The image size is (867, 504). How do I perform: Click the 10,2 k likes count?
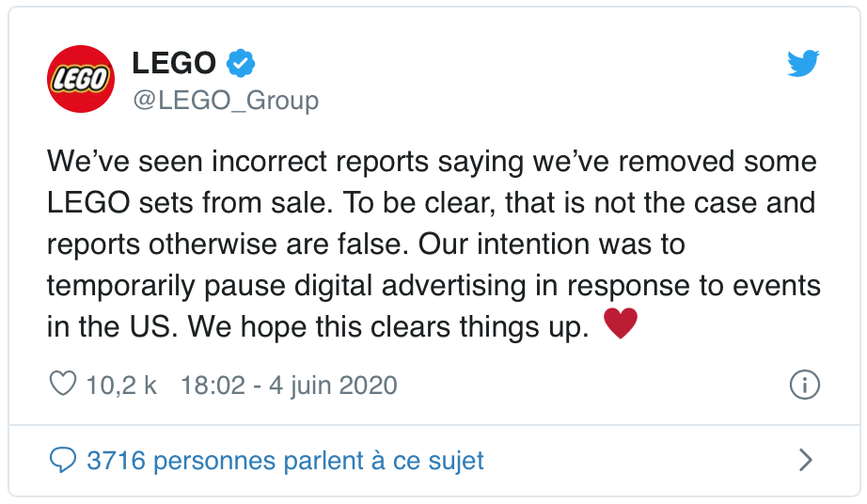[121, 386]
